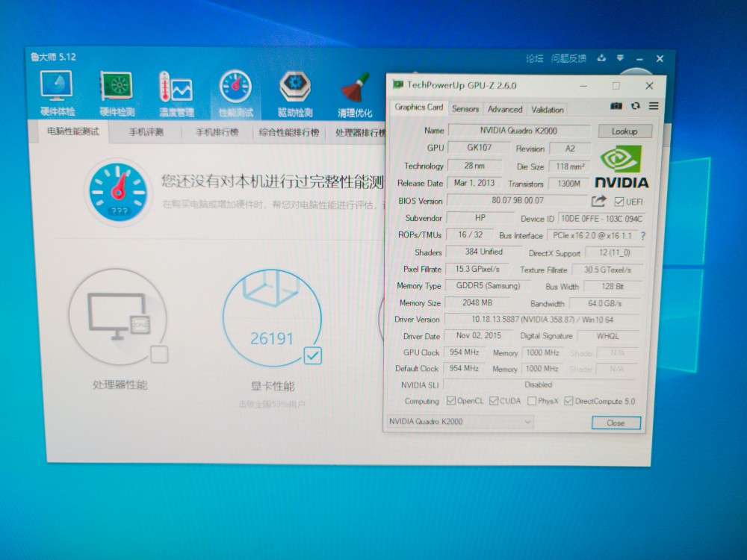Toggle the UEFI checkbox

pyautogui.click(x=619, y=202)
